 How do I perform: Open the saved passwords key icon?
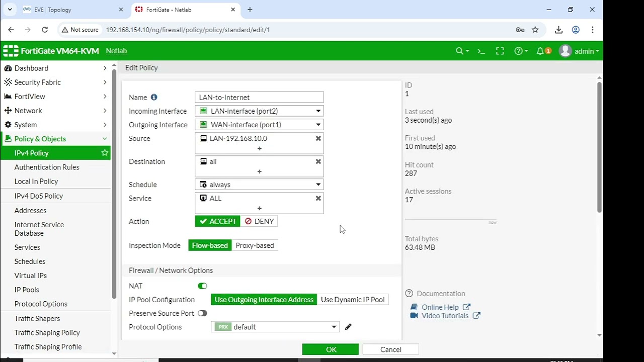(x=520, y=30)
